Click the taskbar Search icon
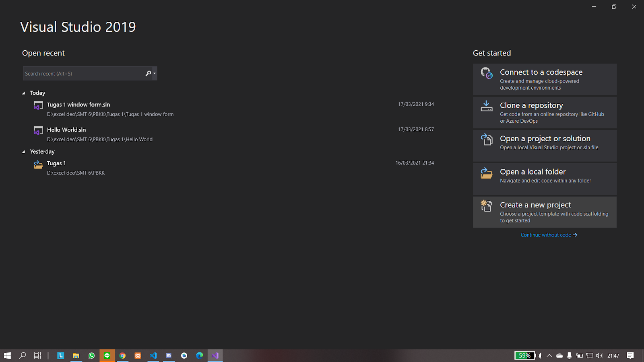 pyautogui.click(x=23, y=356)
